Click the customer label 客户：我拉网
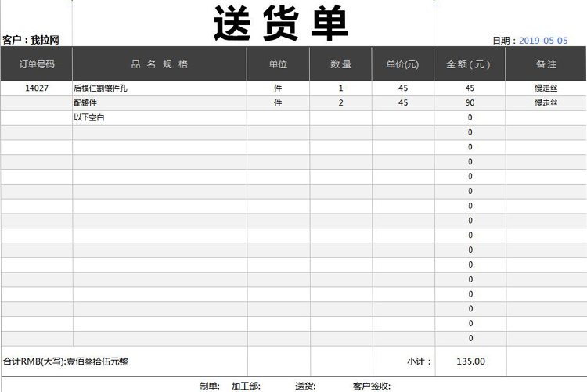587x392 pixels. click(x=31, y=40)
